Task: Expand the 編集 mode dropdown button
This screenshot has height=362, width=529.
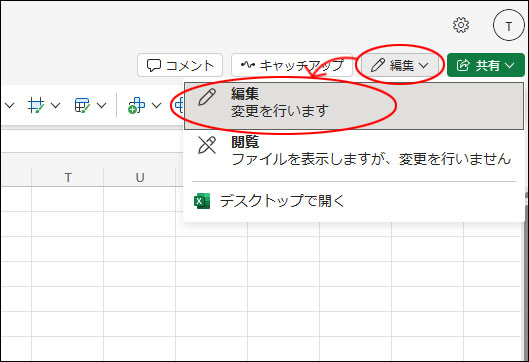Action: [x=400, y=65]
